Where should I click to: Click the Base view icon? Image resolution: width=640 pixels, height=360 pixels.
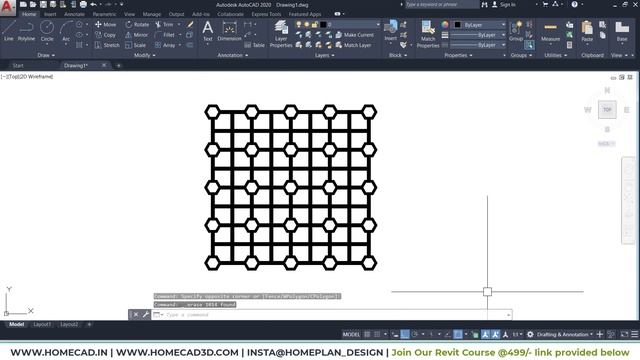622,31
